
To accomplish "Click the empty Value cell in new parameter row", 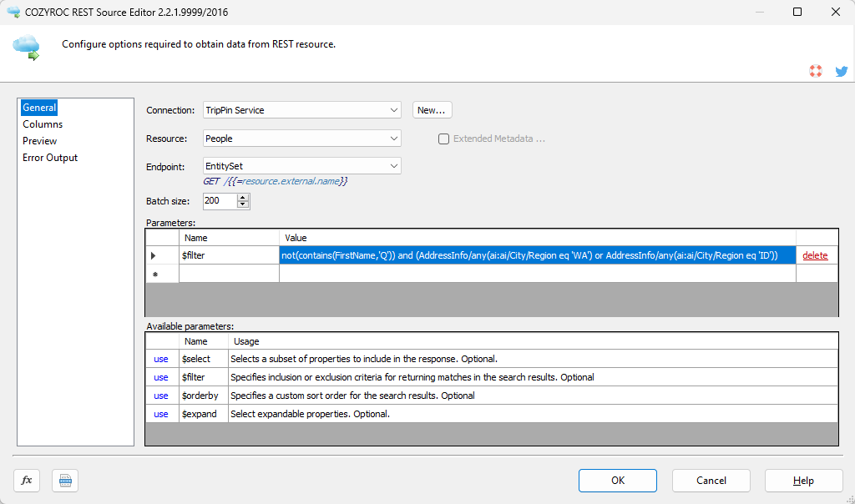I will click(x=538, y=274).
